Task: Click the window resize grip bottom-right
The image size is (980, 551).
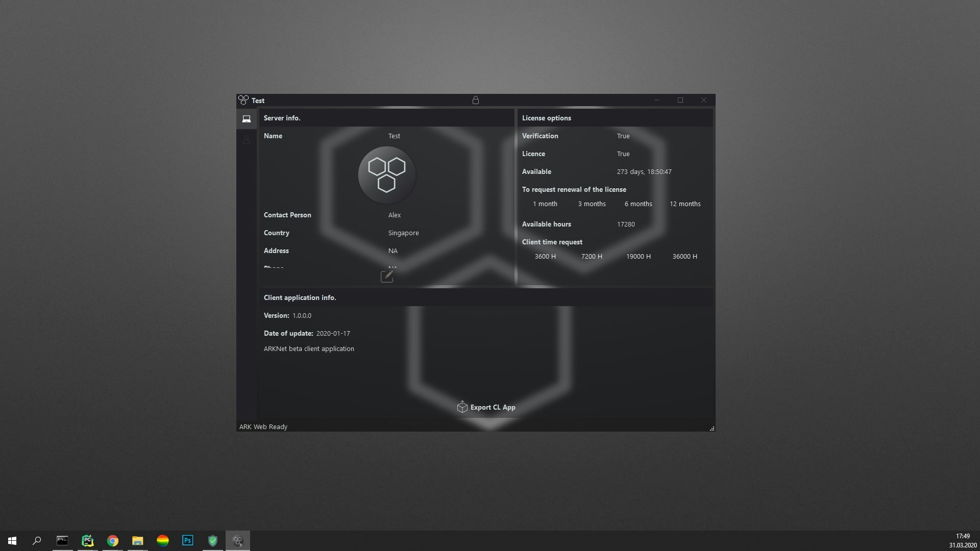Action: (x=712, y=429)
